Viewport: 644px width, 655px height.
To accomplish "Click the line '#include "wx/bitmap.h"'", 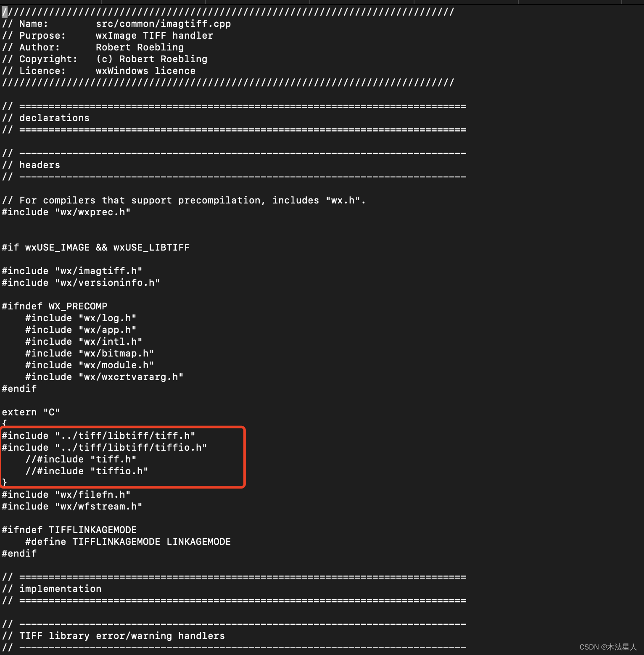I will [90, 354].
